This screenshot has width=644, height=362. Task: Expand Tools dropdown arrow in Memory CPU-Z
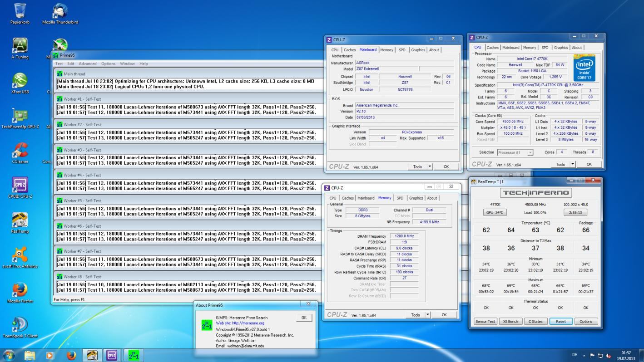(x=428, y=315)
